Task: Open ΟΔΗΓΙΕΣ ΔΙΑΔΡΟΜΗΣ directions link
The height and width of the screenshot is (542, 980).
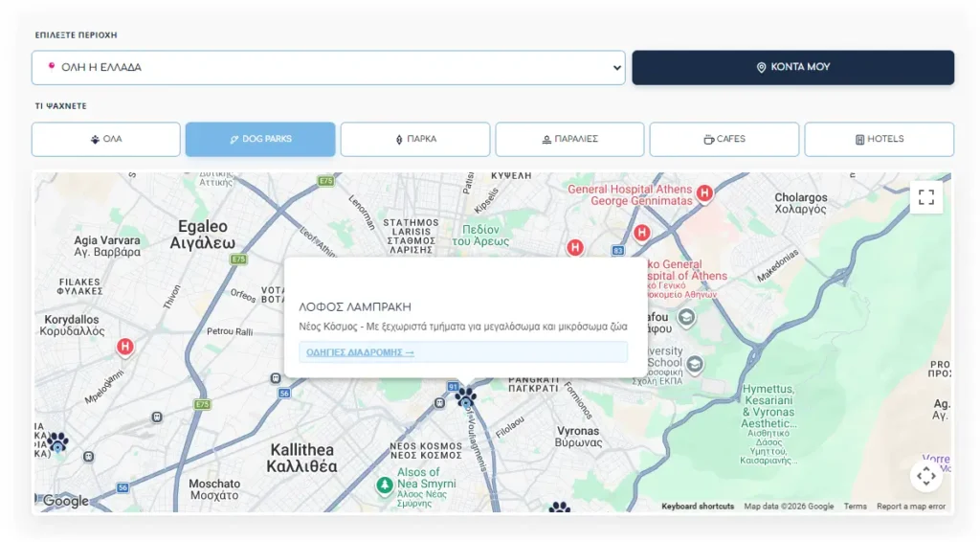Action: (x=360, y=352)
